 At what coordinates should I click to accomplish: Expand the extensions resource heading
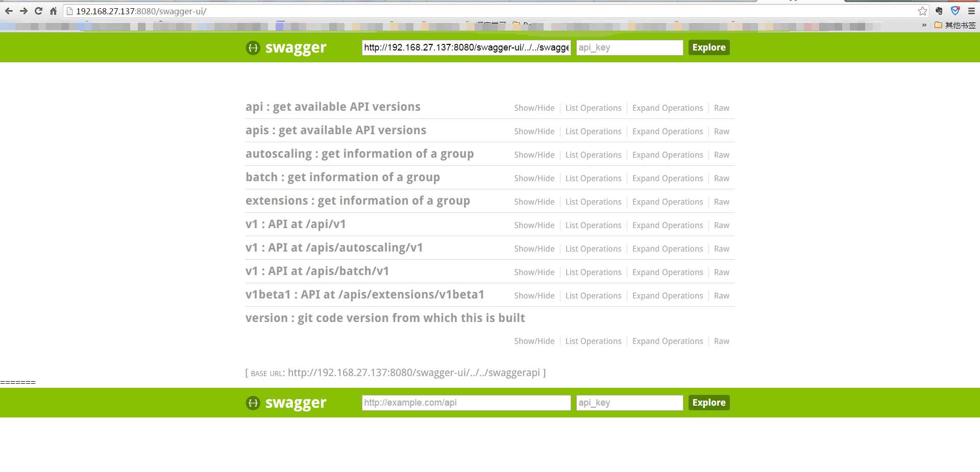(x=358, y=201)
